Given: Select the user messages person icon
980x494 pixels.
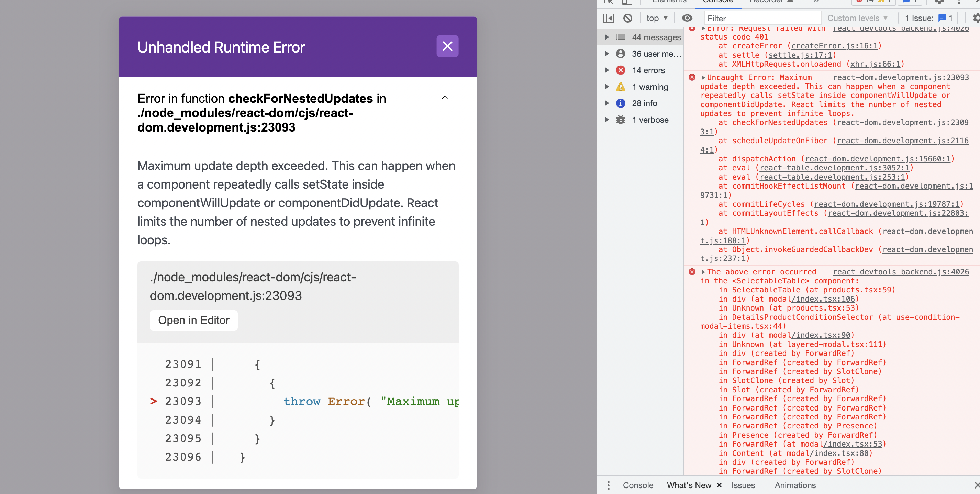Looking at the screenshot, I should [x=621, y=54].
